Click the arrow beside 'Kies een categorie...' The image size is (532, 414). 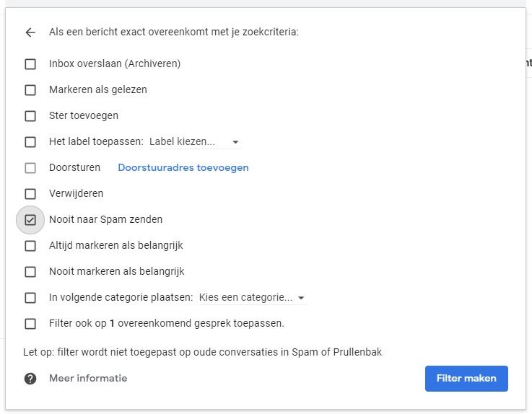(x=301, y=299)
